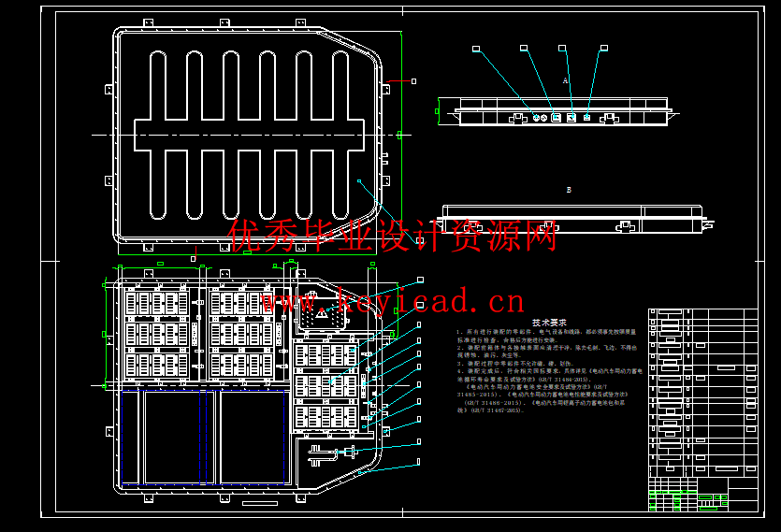This screenshot has width=781, height=532.
Task: Click the upper-left battery module block
Action: point(156,302)
